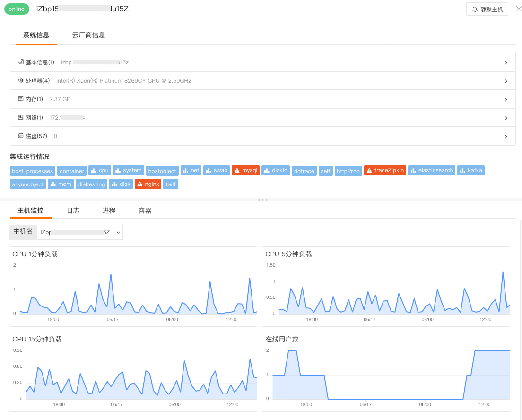The height and width of the screenshot is (420, 522).
Task: Click the aliyunobject integration tag
Action: coord(28,184)
